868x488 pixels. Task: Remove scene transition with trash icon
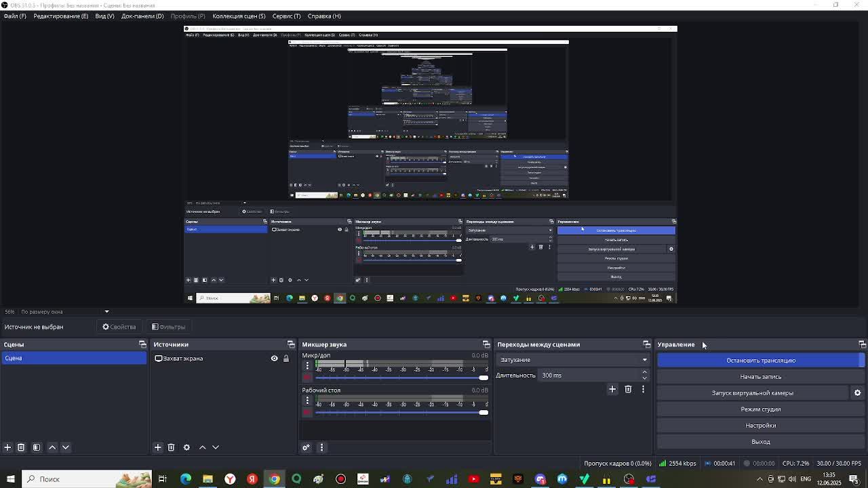point(628,389)
